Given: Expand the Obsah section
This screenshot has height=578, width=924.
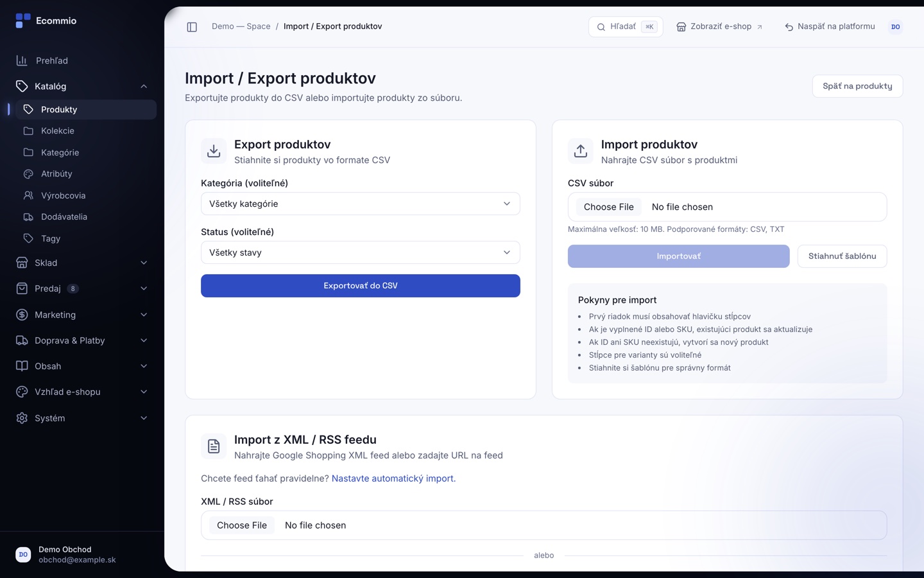Looking at the screenshot, I should click(x=82, y=366).
